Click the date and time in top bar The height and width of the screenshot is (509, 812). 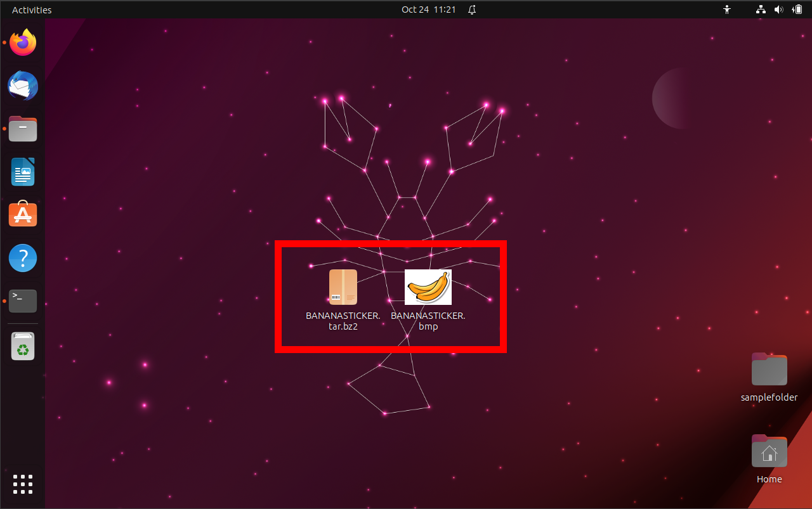pos(429,10)
